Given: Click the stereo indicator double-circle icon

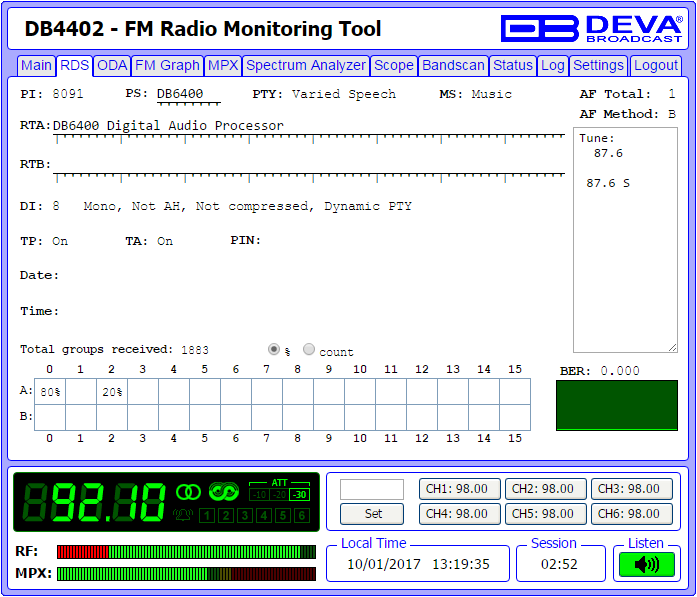Looking at the screenshot, I should 188,492.
